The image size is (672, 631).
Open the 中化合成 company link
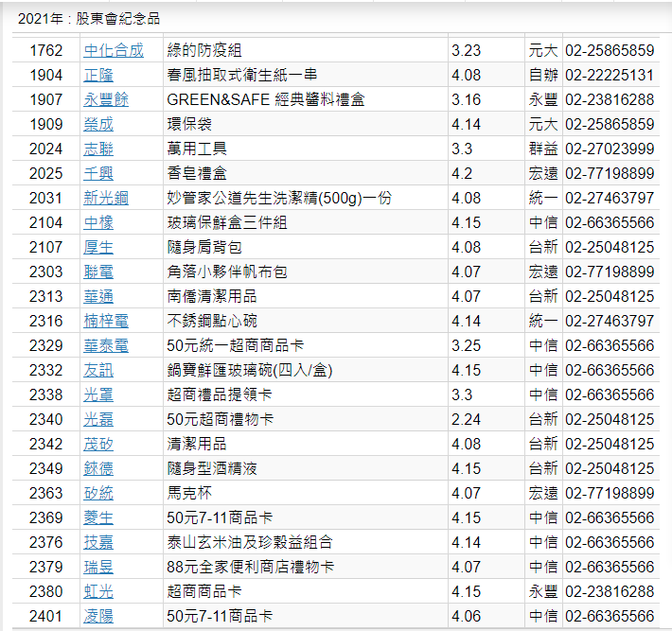(x=113, y=50)
